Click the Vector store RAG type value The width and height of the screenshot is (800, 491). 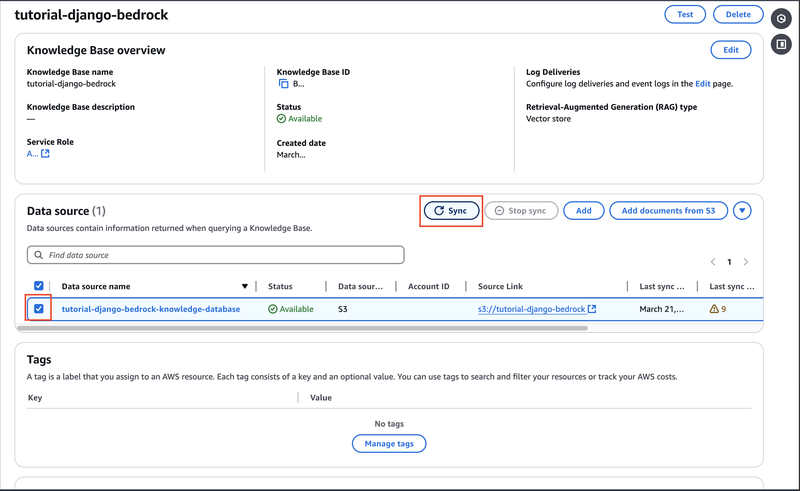click(x=548, y=118)
